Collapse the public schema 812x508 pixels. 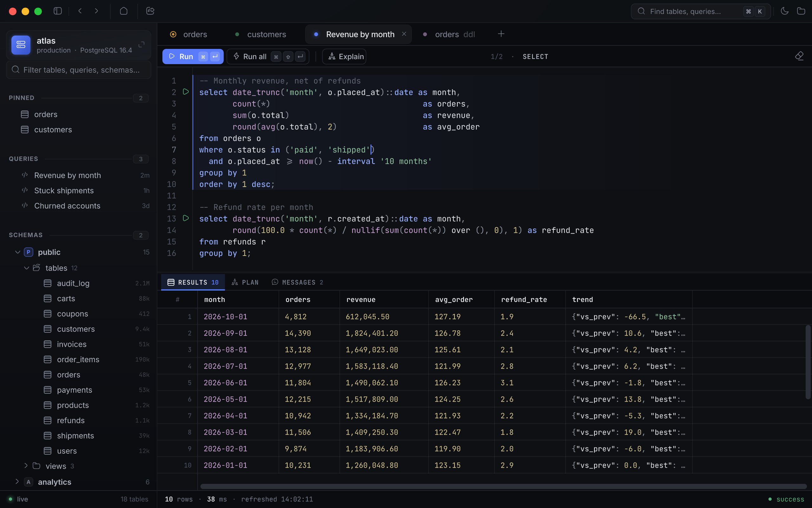tap(18, 252)
